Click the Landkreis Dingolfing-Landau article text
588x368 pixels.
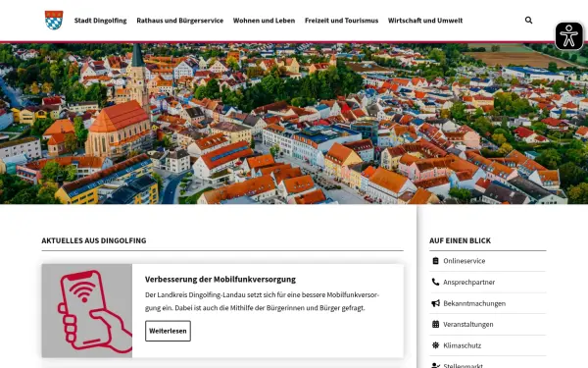point(262,301)
